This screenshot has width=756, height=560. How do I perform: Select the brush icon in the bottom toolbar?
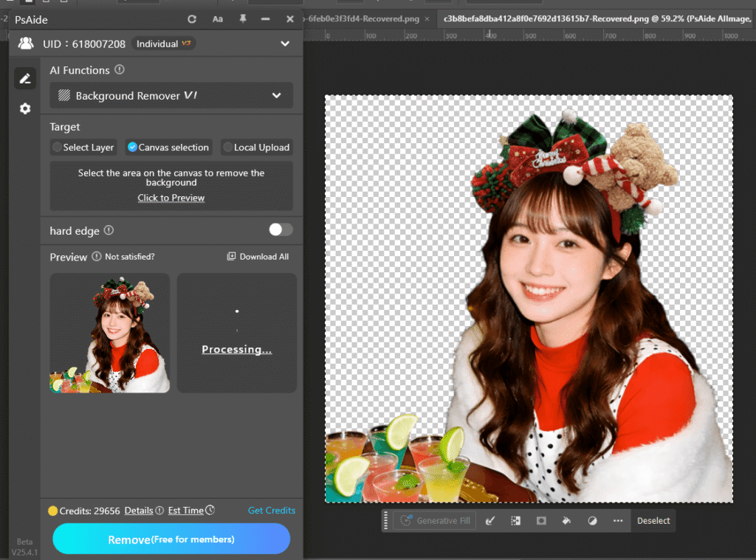(490, 520)
